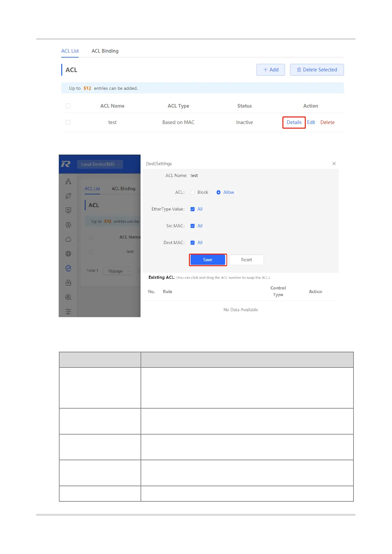Select ACL List tab in dimmed background
This screenshot has height=554, width=392.
click(x=92, y=189)
